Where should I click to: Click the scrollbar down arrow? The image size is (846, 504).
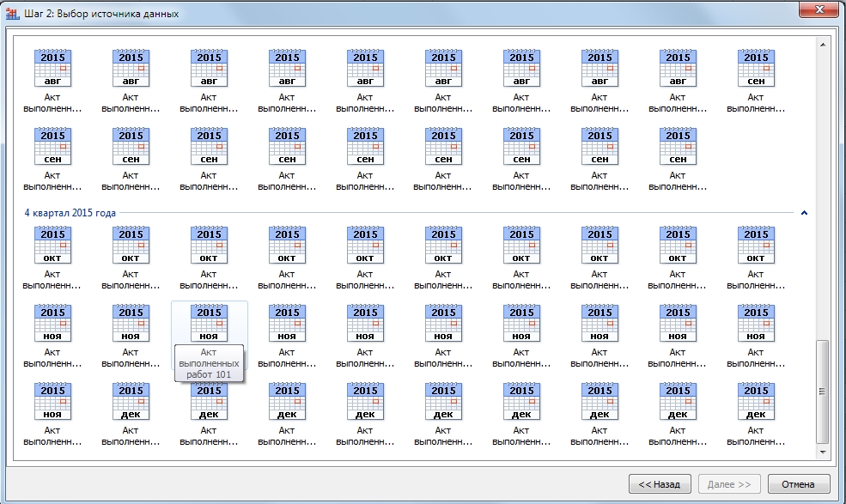point(822,452)
